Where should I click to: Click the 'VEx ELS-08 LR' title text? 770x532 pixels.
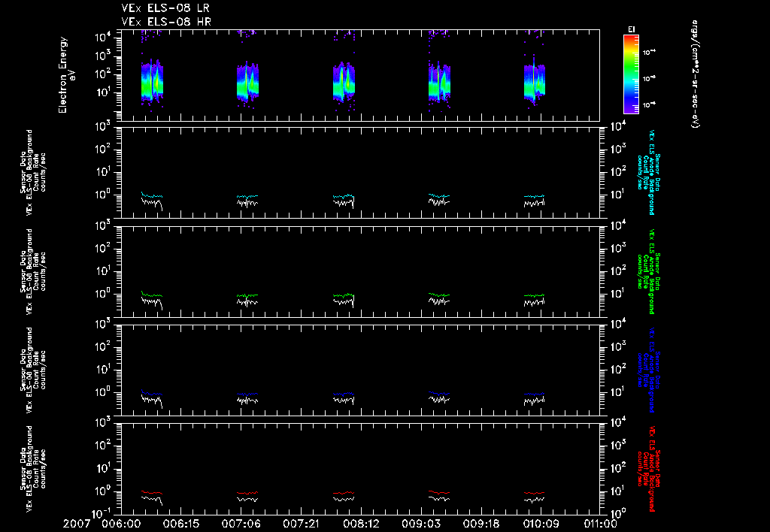click(165, 8)
